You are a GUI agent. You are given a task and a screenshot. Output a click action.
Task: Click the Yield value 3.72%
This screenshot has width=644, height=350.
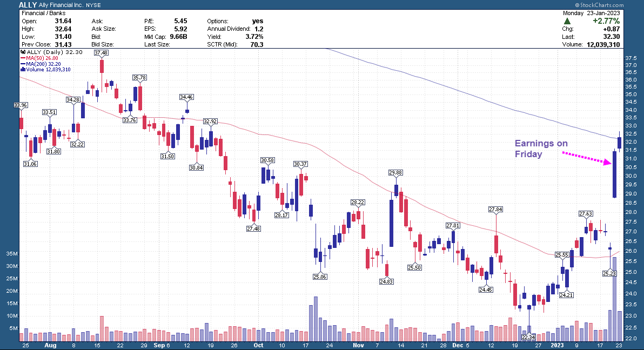pyautogui.click(x=254, y=37)
